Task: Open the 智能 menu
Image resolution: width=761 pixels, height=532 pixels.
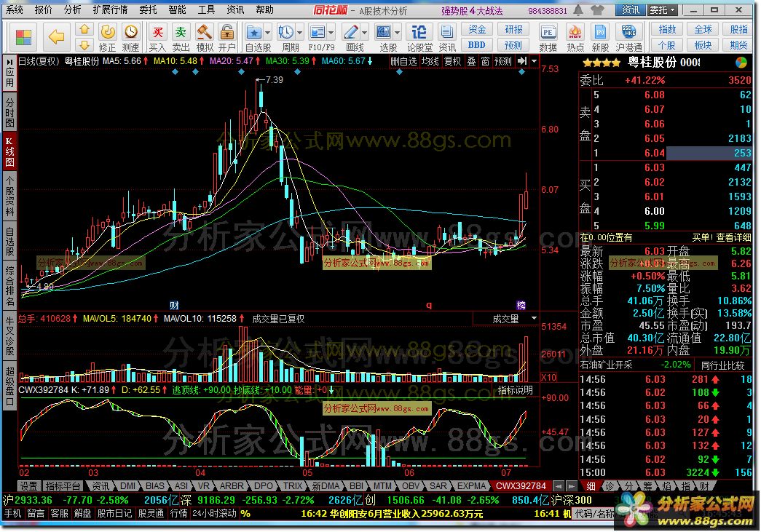Action: tap(177, 9)
